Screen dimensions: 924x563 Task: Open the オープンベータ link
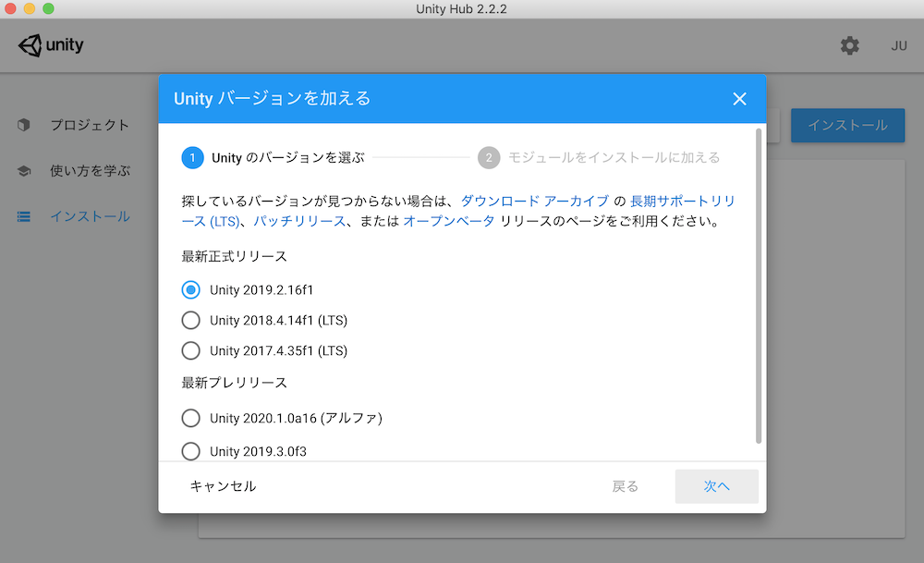tap(449, 221)
